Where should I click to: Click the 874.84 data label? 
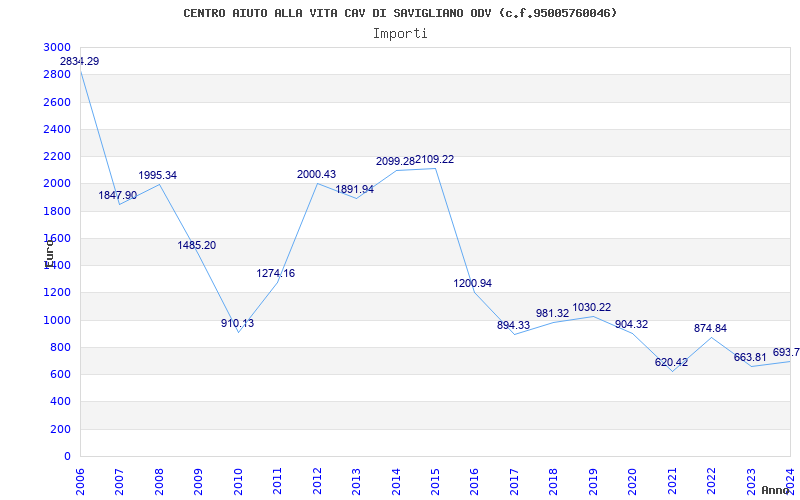(x=710, y=329)
